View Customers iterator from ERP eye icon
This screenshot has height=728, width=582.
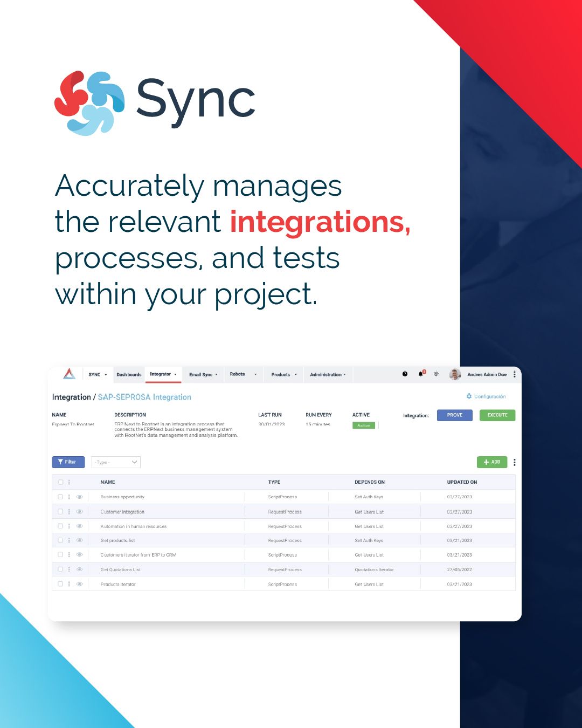click(79, 554)
